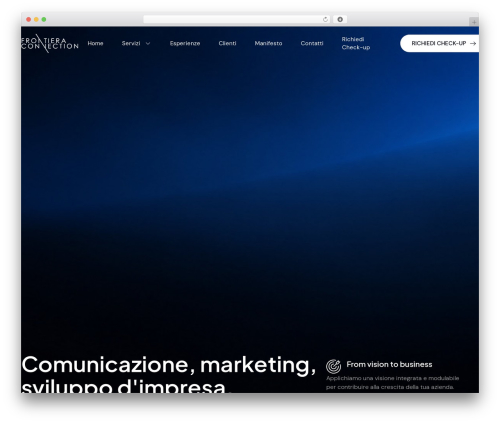Maximize the window with the green button
This screenshot has height=423, width=500.
[44, 20]
